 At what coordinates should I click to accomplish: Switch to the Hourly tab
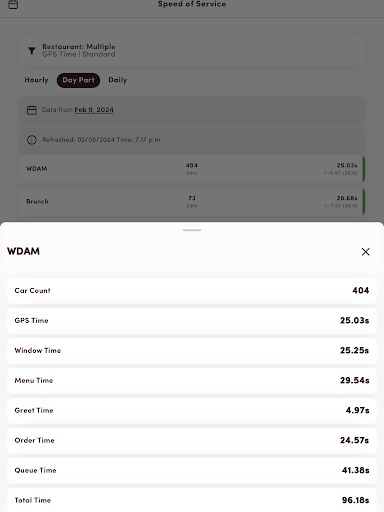[36, 80]
